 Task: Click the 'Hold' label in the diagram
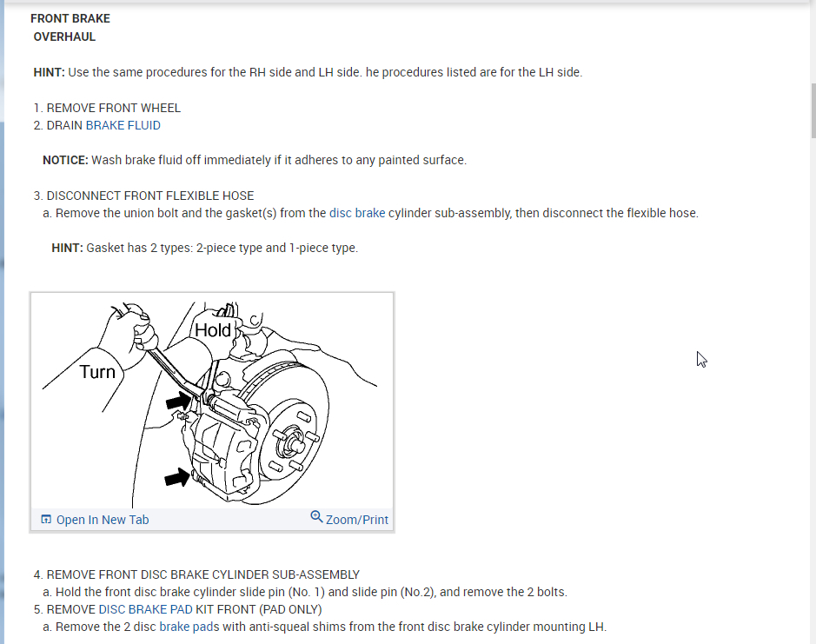pyautogui.click(x=213, y=330)
